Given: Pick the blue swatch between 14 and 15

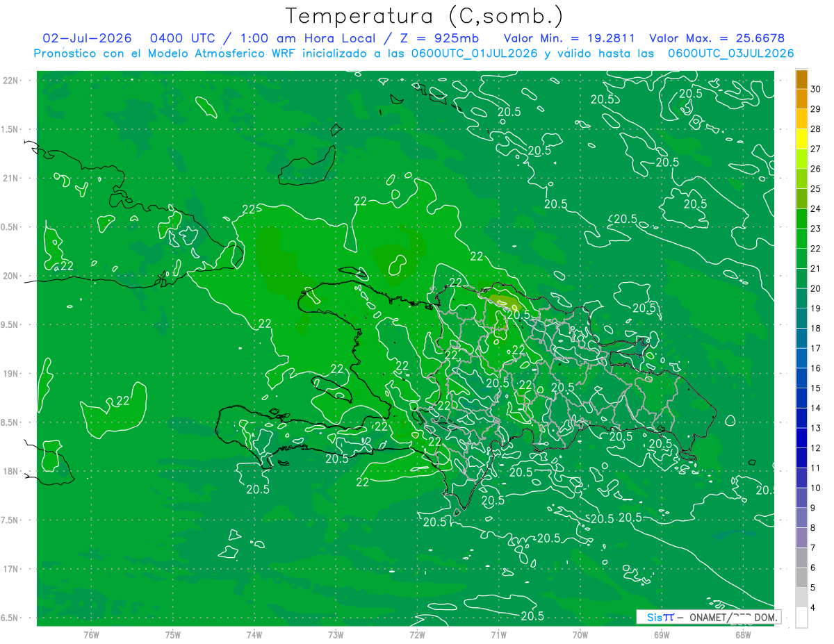Looking at the screenshot, I should (801, 398).
